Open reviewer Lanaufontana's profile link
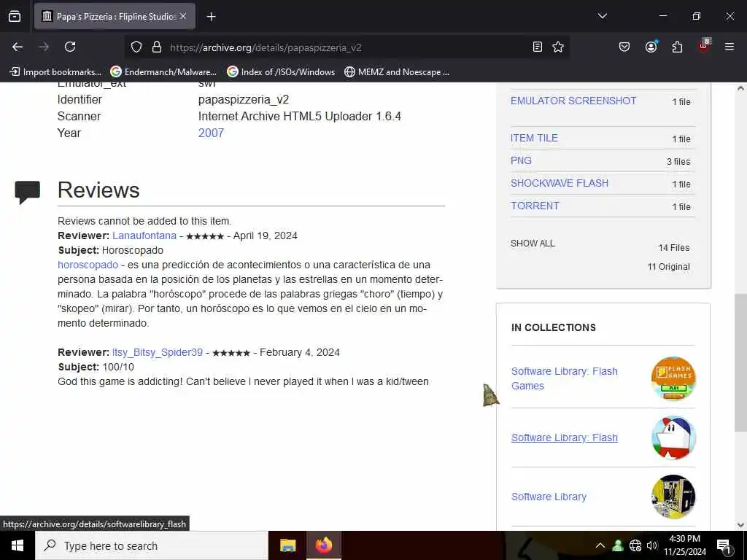 click(x=144, y=236)
